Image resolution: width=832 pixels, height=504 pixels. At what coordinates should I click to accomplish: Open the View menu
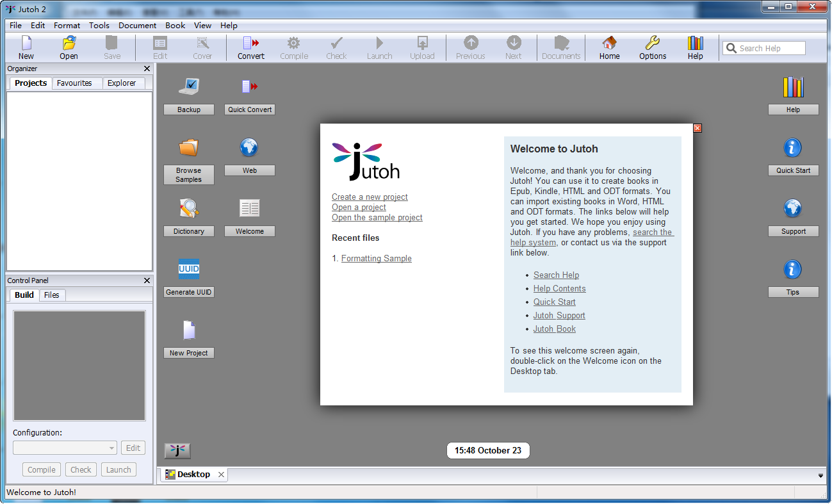click(x=203, y=26)
